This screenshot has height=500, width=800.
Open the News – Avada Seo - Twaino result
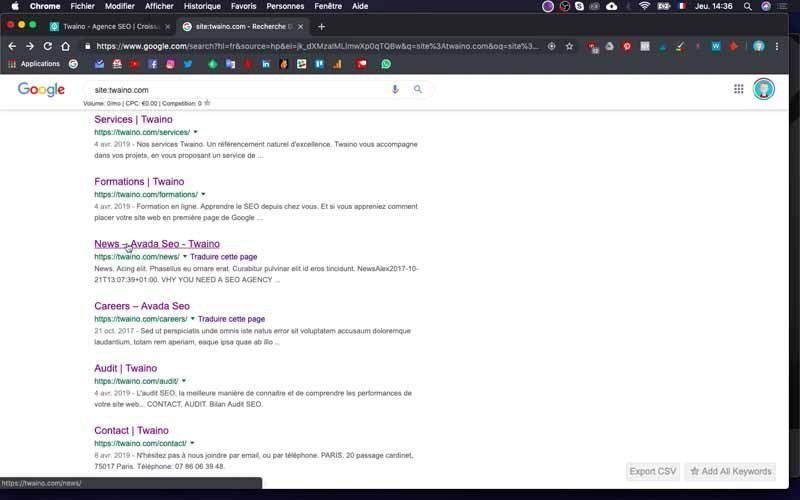157,244
